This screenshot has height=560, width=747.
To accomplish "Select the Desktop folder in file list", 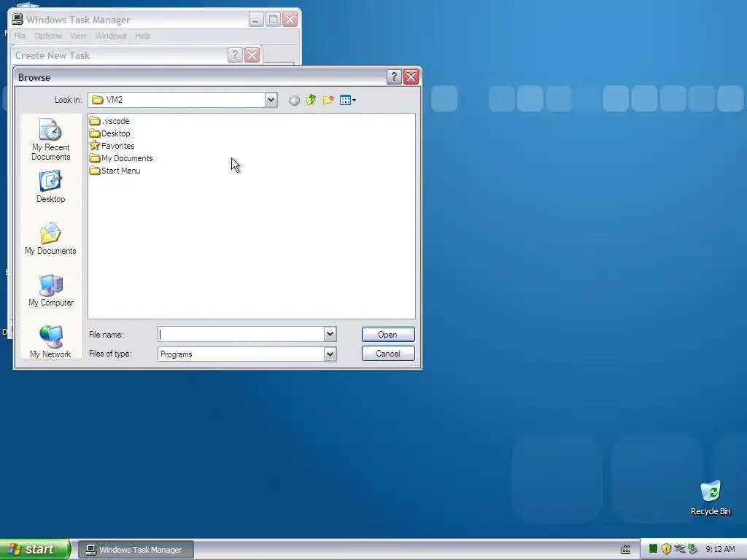I will 110,133.
